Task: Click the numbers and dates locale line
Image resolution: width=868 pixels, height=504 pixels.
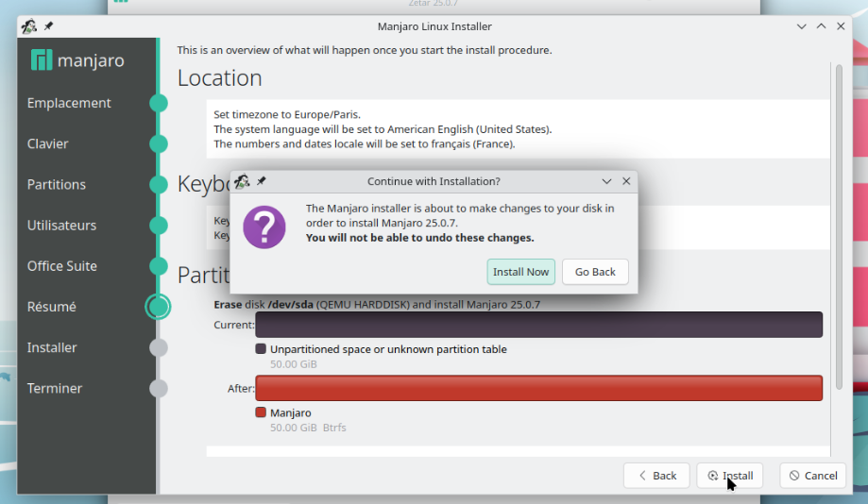Action: [365, 143]
